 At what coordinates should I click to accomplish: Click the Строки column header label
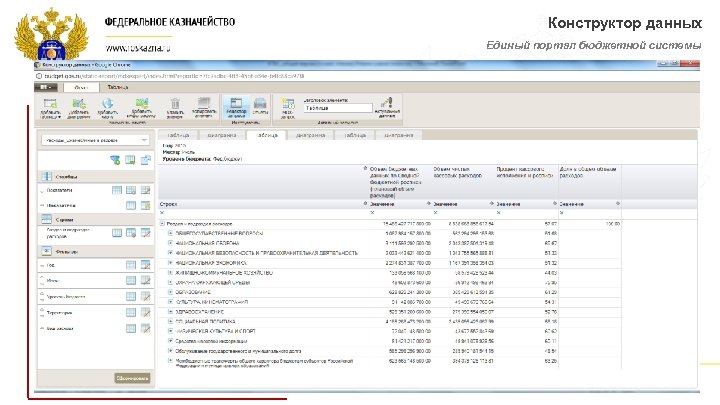point(168,203)
